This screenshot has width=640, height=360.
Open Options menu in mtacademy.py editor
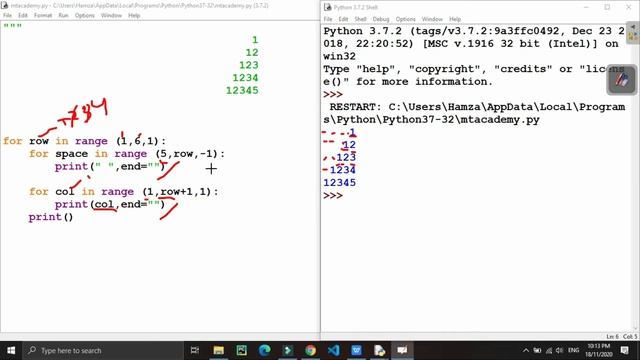pos(84,16)
